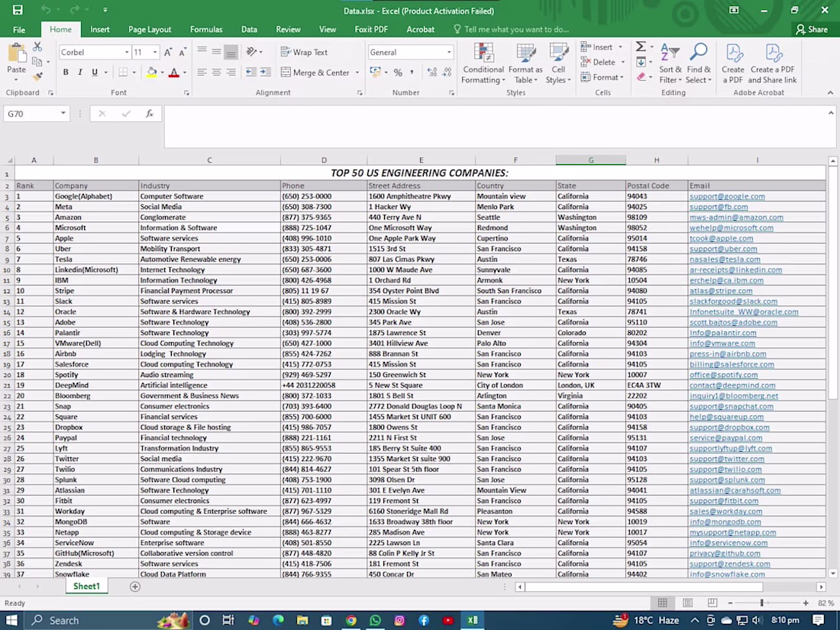Open the Name Box dropdown arrow
Viewport: 840px width, 630px height.
coord(63,114)
